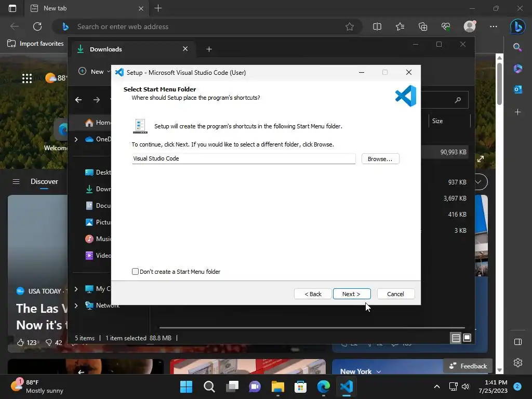Toggle Edge sidebar visibility icon

coord(518,342)
